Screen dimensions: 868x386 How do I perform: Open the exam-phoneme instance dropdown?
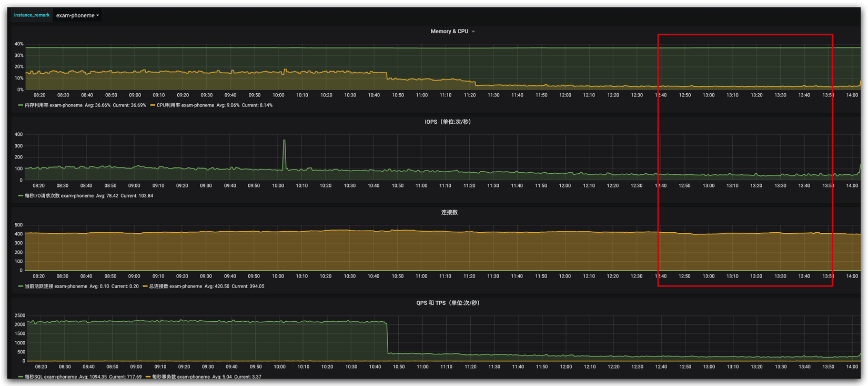(77, 15)
